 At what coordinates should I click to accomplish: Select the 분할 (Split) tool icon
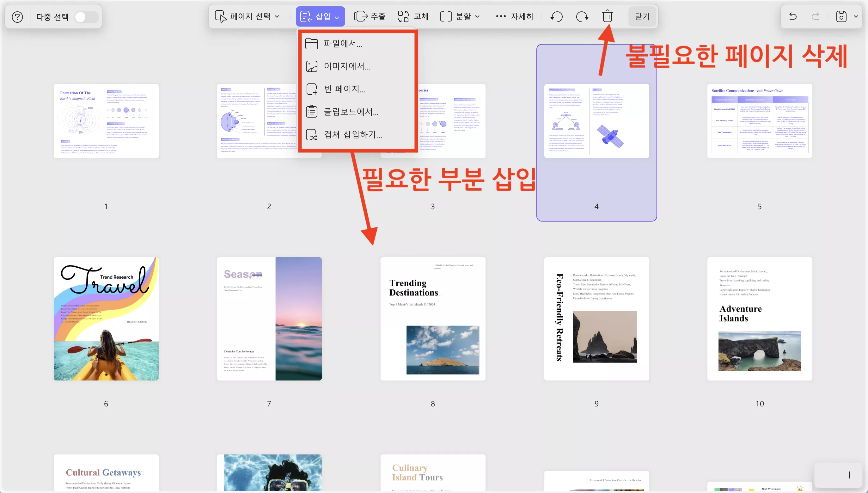coord(446,16)
